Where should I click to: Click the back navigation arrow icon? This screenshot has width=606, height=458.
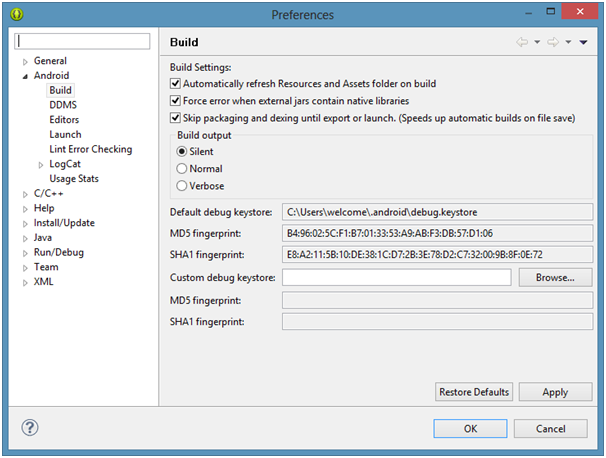(x=522, y=42)
